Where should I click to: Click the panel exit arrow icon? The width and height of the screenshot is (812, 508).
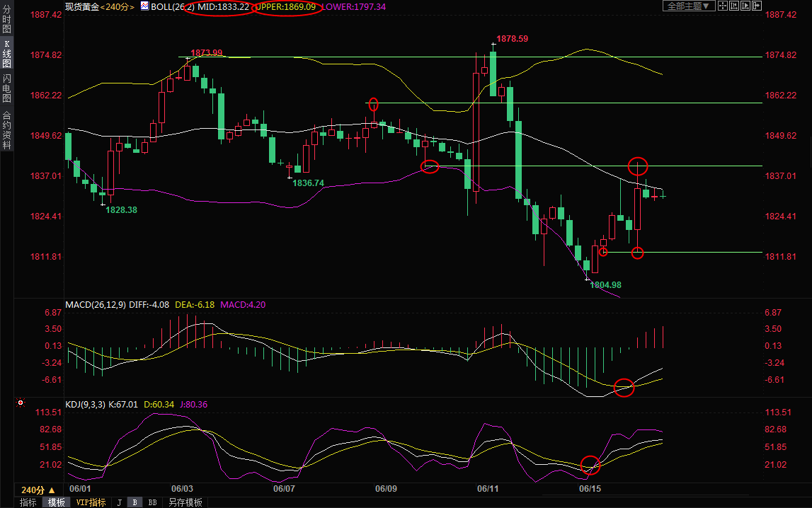pos(756,6)
